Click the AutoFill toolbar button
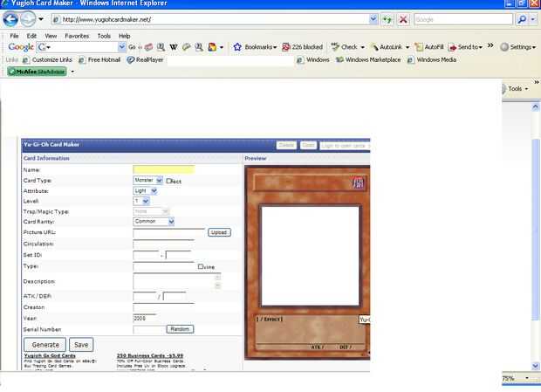Viewport: 541px width, 392px height. coord(429,47)
